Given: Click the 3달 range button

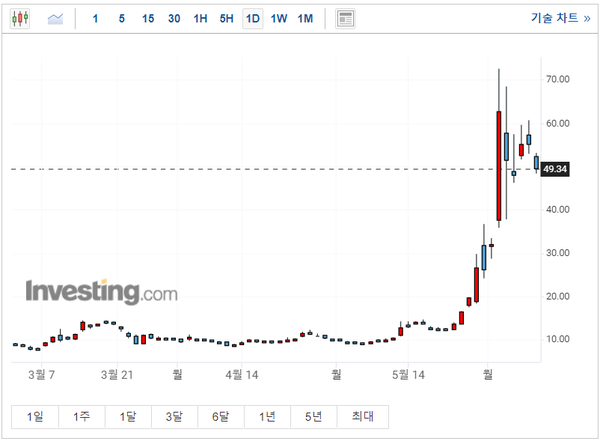Looking at the screenshot, I should click(174, 417).
